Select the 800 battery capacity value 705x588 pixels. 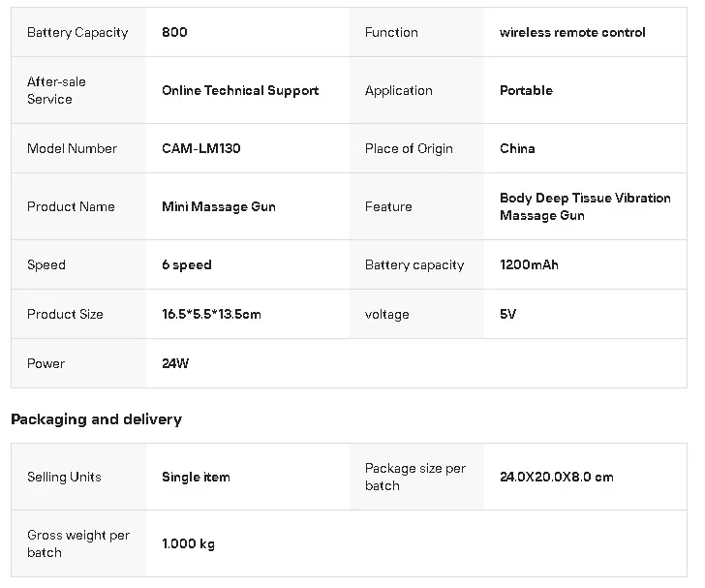coord(174,32)
